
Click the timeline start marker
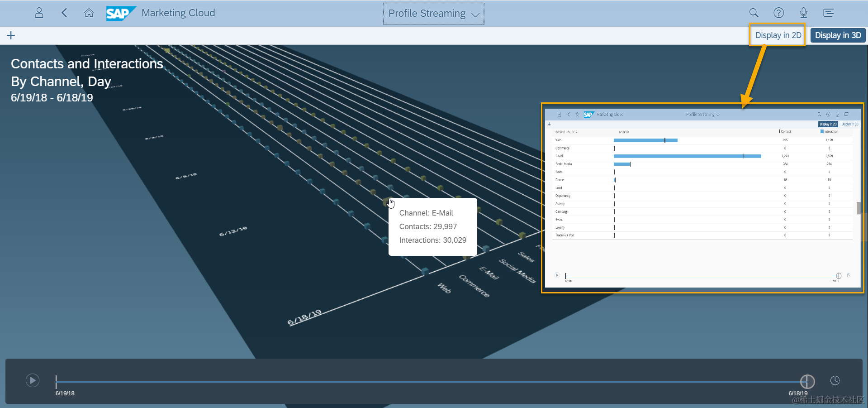click(x=56, y=381)
